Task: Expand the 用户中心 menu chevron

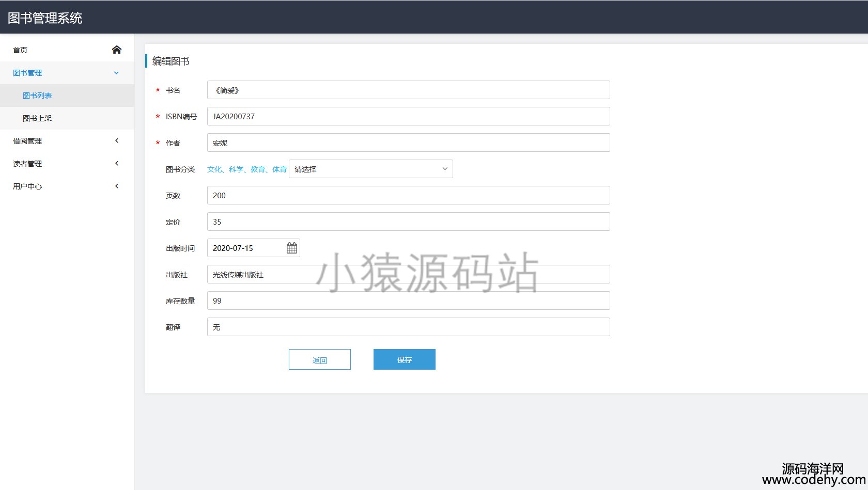Action: (x=117, y=186)
